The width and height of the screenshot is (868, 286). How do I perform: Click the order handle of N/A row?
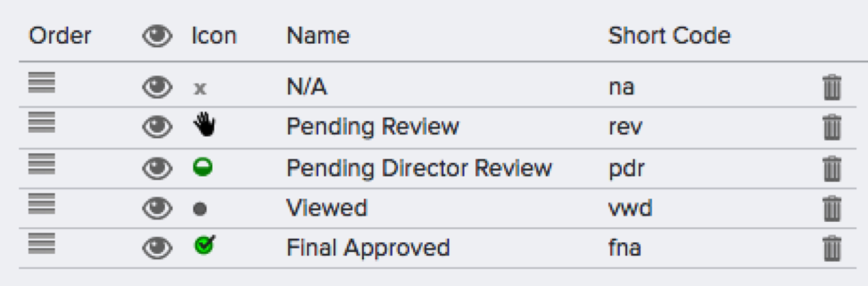[x=42, y=82]
